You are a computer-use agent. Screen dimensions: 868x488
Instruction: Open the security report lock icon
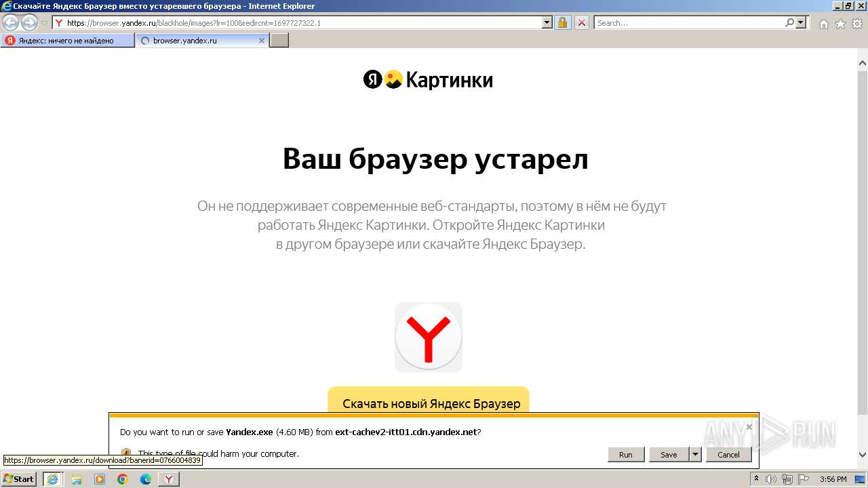562,22
